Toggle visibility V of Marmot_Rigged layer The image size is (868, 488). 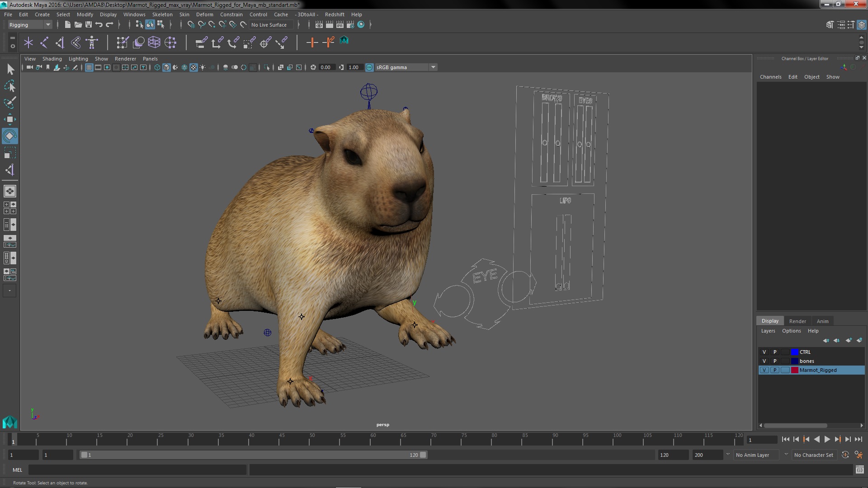point(764,370)
